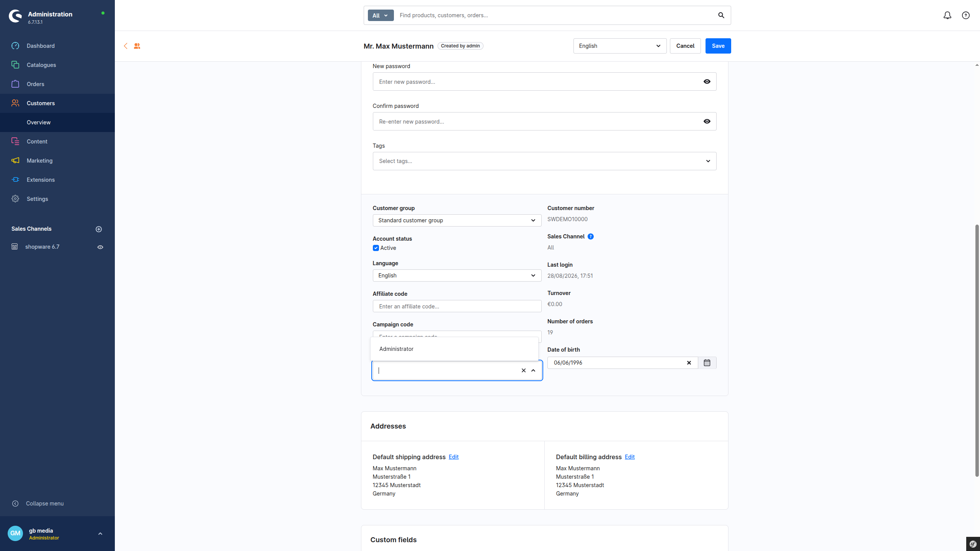Open the customer Language dropdown
This screenshot has height=551, width=980.
coord(457,275)
